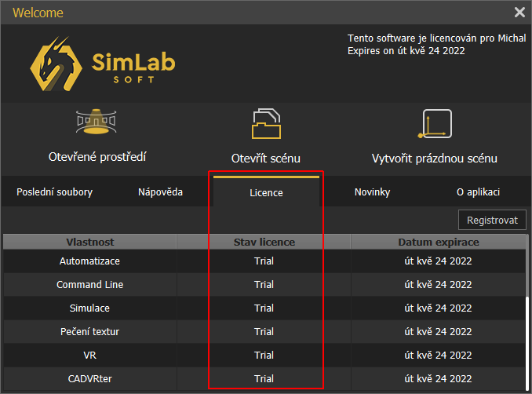Switch to the Nápověda tab
Screen dimensions: 532x394
click(x=161, y=192)
